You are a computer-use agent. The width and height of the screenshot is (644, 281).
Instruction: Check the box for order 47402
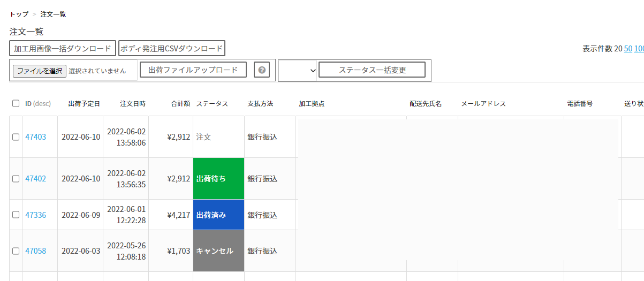[x=16, y=179]
